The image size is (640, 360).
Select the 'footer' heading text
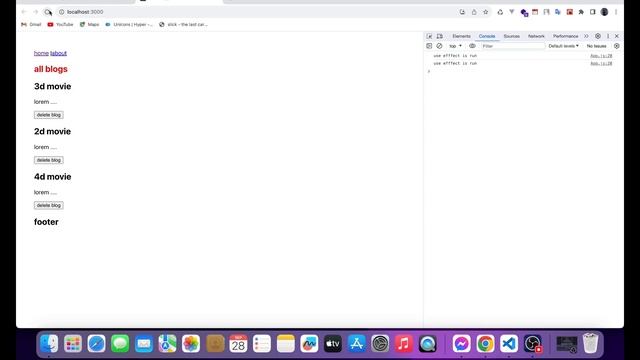(46, 222)
